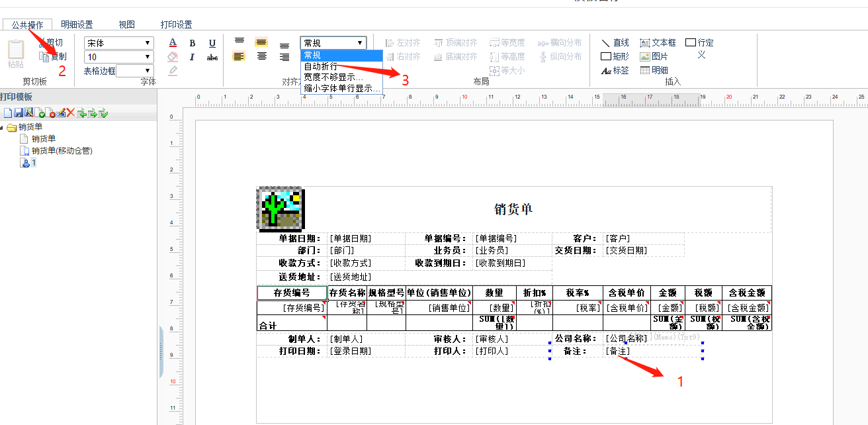Apply italic with the I icon
Viewport: 868px width, 425px height.
click(193, 58)
